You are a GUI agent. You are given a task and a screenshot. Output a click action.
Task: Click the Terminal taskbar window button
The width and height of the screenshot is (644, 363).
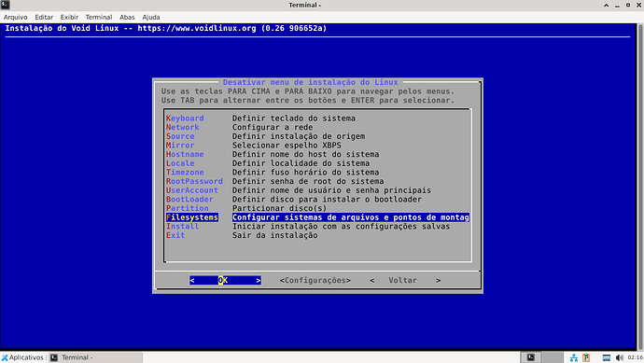[x=96, y=357]
